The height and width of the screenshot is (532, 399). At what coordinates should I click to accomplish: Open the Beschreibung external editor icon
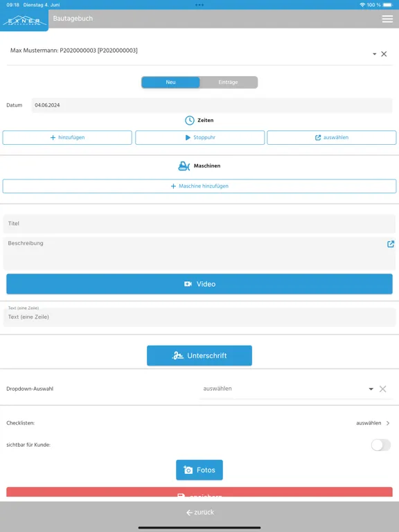tap(391, 244)
